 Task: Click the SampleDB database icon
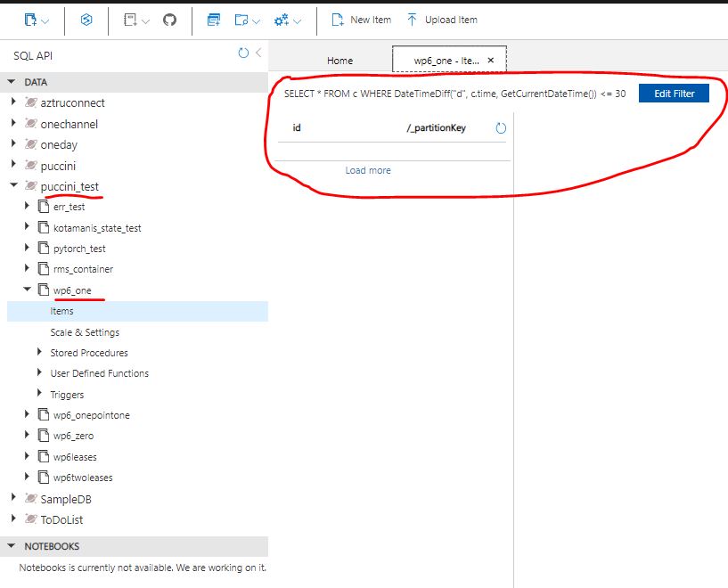[30, 498]
